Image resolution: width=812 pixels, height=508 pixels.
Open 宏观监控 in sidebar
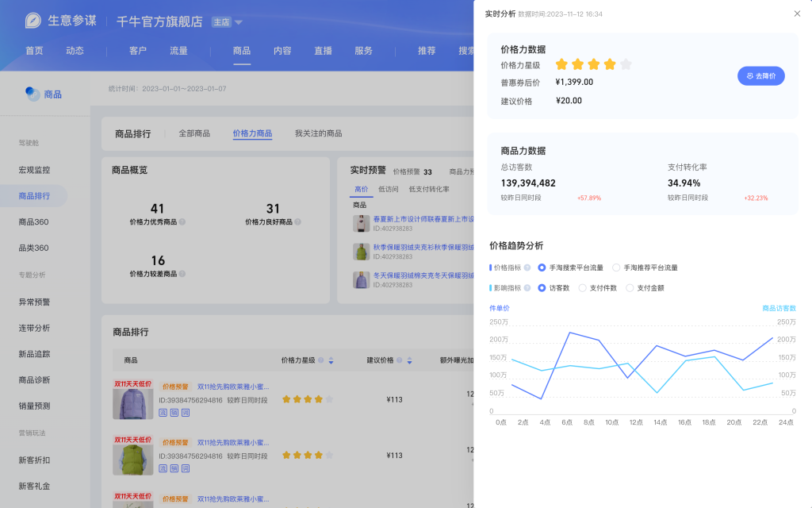click(x=34, y=170)
